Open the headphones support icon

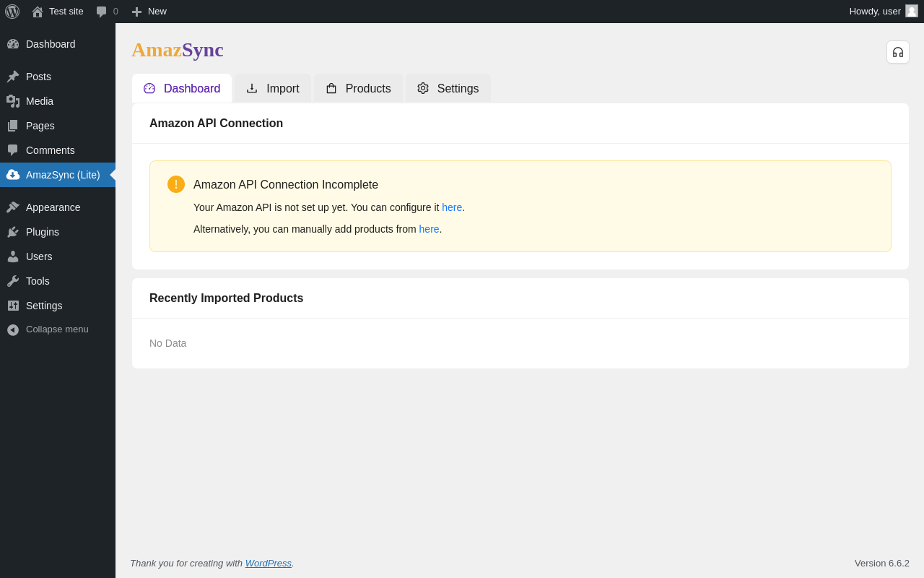point(897,52)
